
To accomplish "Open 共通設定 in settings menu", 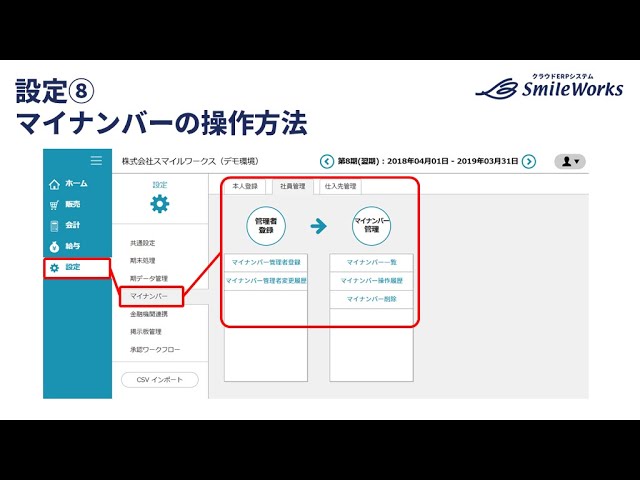I will click(x=142, y=243).
